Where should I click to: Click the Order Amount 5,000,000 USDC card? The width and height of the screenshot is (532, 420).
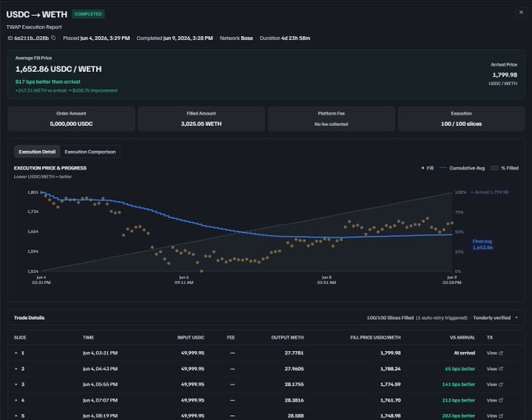coord(71,119)
